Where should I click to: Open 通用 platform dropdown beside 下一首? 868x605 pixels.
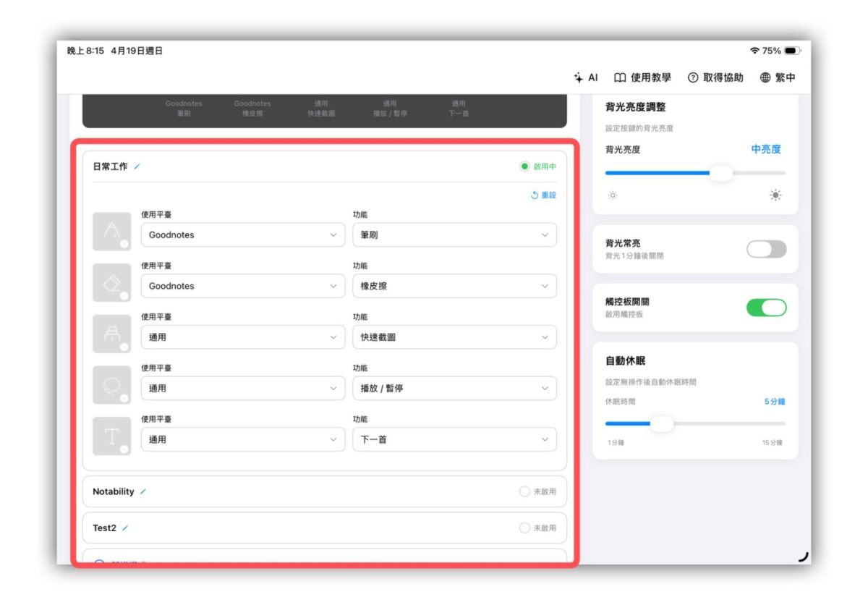coord(243,439)
